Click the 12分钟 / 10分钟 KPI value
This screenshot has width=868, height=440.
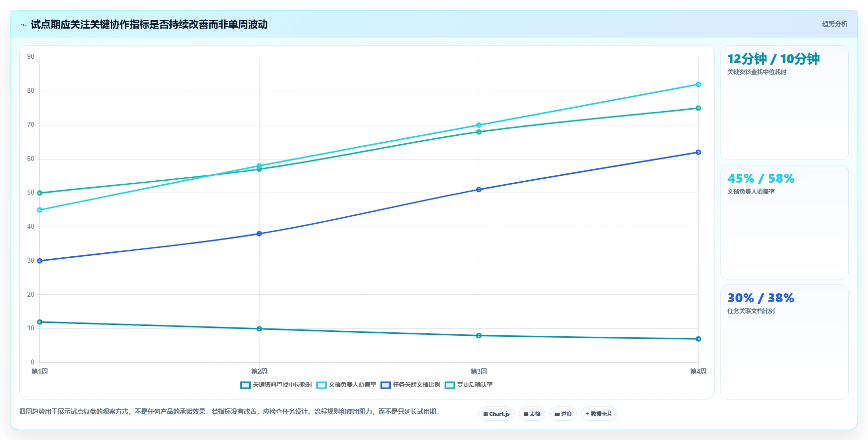click(773, 59)
